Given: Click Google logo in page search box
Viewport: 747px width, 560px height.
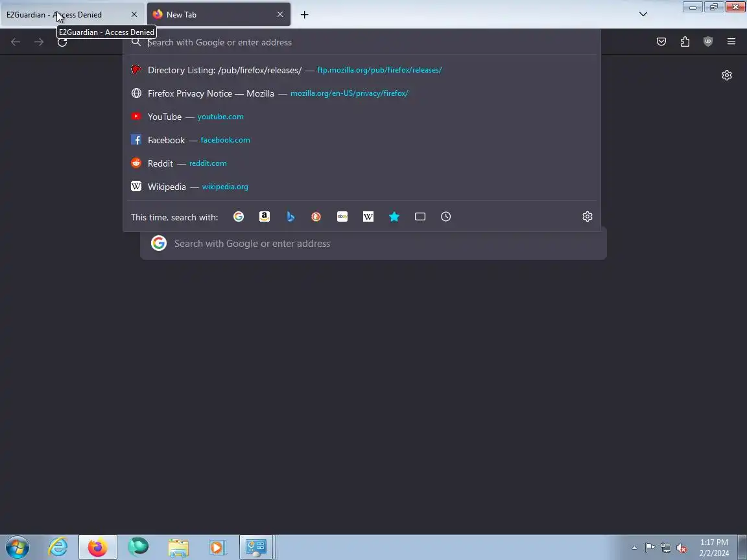Looking at the screenshot, I should click(159, 243).
